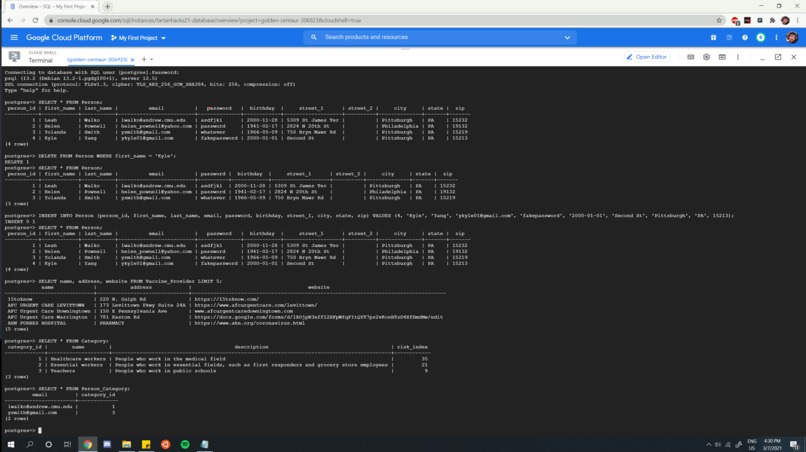Toggle the Cloud Shell on-screen keyboard icon
Viewport: 806px width, 452px height.
(690, 57)
